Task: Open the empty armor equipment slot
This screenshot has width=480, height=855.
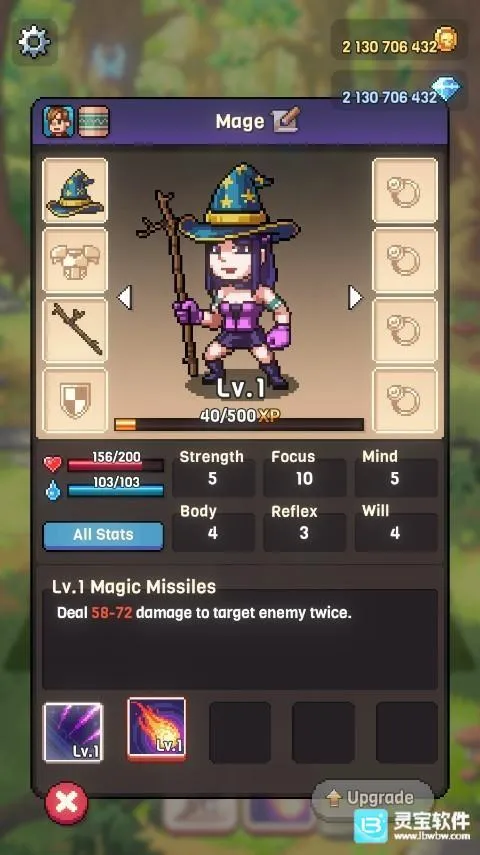Action: pos(75,261)
